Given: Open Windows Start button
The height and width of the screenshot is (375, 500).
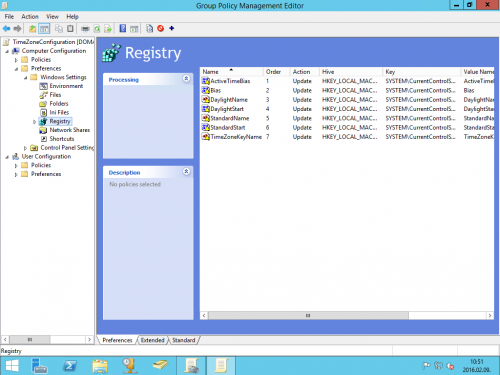Looking at the screenshot, I should 12,366.
